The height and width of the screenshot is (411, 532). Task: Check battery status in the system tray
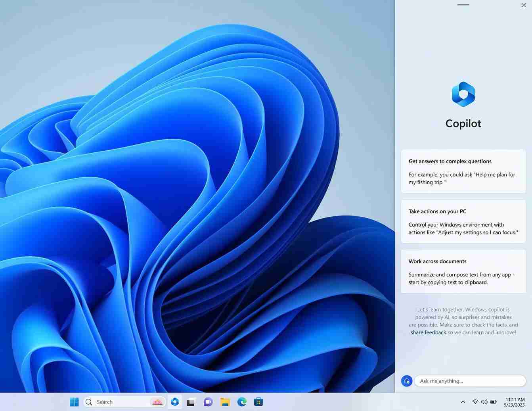point(493,401)
